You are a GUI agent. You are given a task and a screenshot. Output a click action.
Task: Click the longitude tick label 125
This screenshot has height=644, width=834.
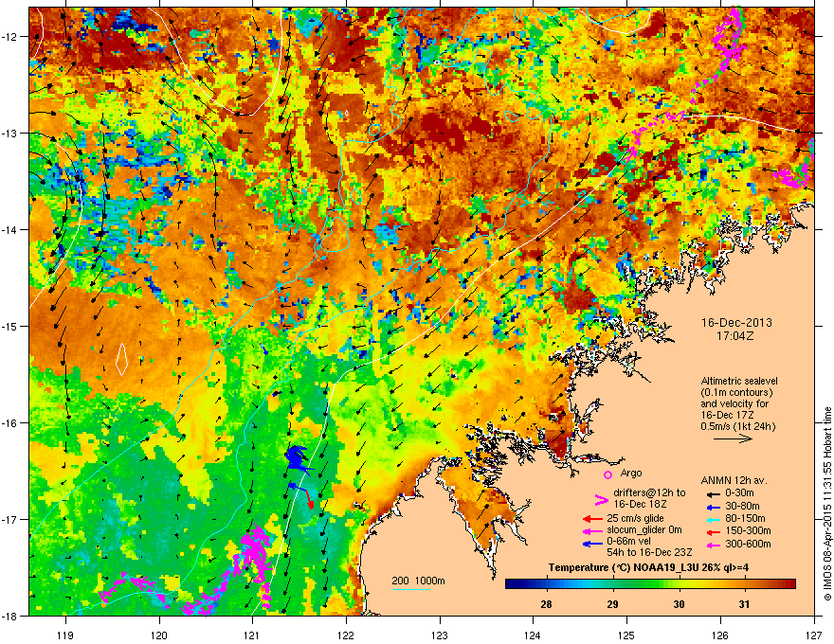click(x=626, y=635)
